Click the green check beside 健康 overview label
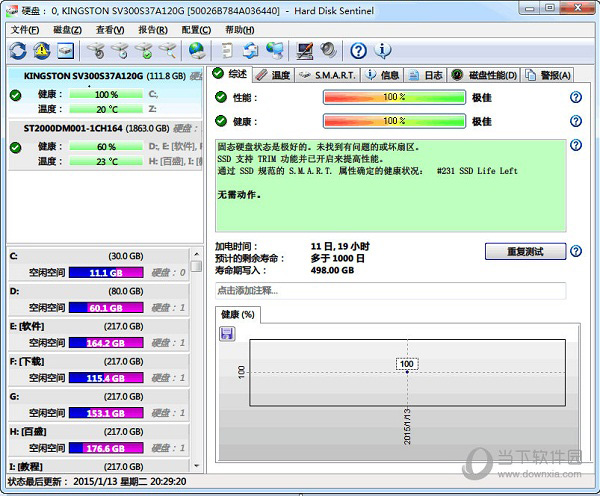 pyautogui.click(x=221, y=121)
